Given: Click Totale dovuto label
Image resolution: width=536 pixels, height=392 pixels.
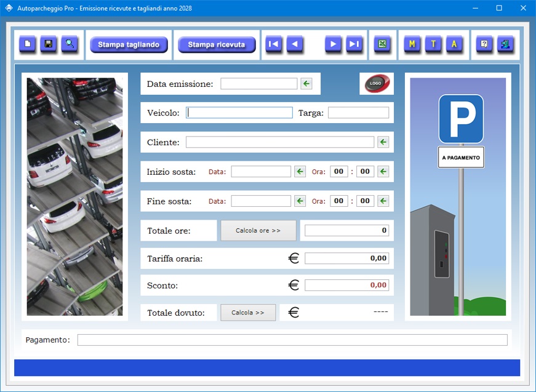Looking at the screenshot, I should [176, 313].
